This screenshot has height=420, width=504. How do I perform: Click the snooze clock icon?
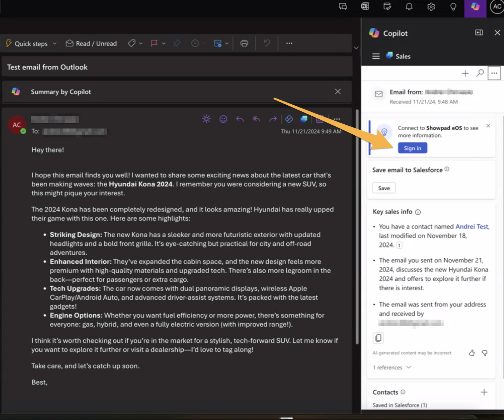point(195,44)
